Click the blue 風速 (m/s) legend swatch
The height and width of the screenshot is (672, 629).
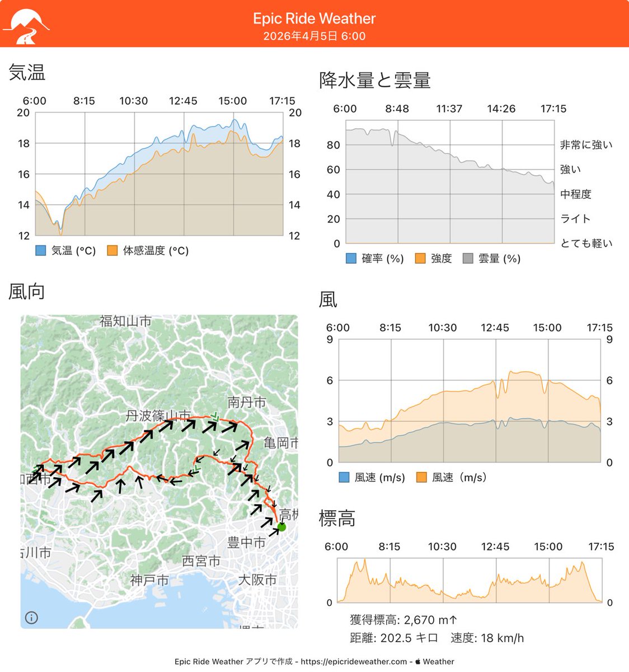tap(344, 478)
